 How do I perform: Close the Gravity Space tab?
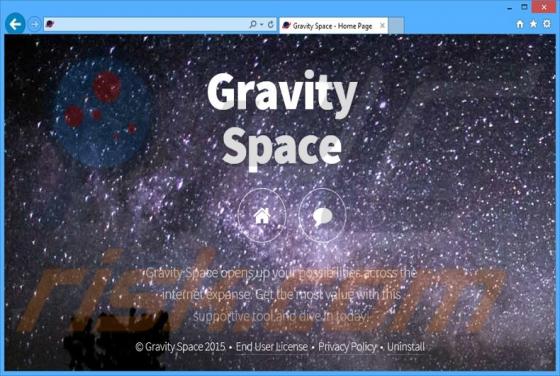[x=382, y=26]
